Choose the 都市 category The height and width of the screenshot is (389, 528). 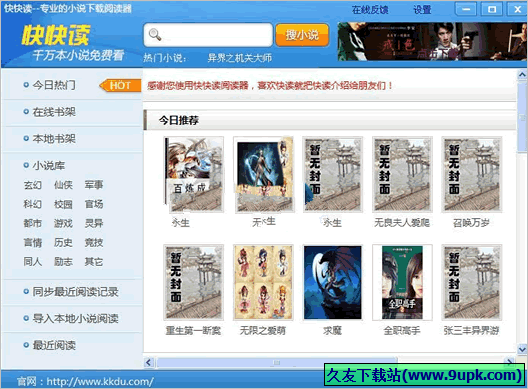[33, 223]
